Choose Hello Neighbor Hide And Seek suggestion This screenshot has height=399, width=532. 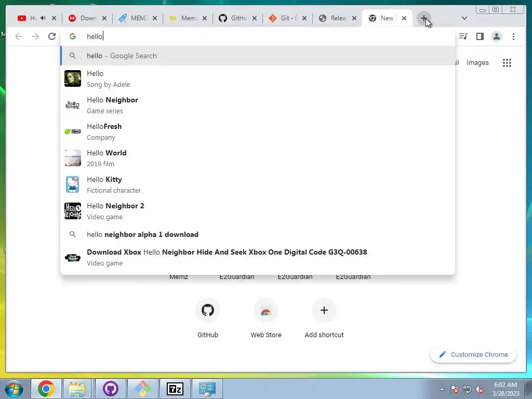pos(258,257)
